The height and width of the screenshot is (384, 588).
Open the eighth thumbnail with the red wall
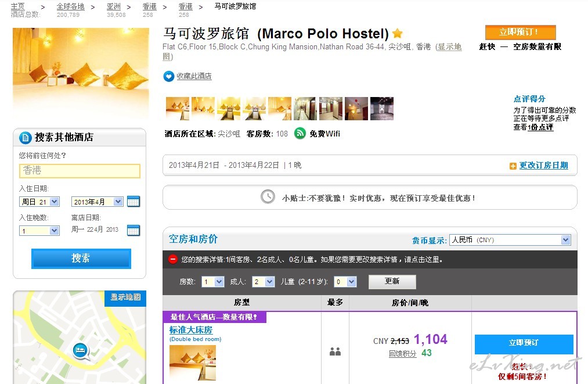(x=356, y=109)
